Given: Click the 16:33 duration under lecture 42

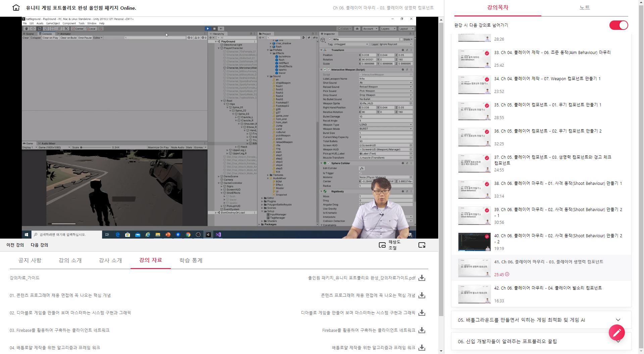Looking at the screenshot, I should point(499,301).
